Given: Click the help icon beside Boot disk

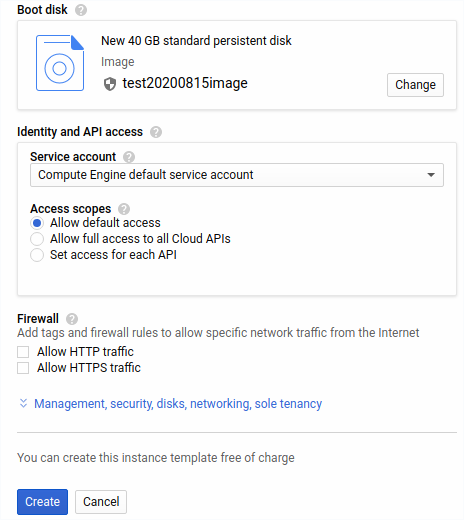Looking at the screenshot, I should pos(81,10).
